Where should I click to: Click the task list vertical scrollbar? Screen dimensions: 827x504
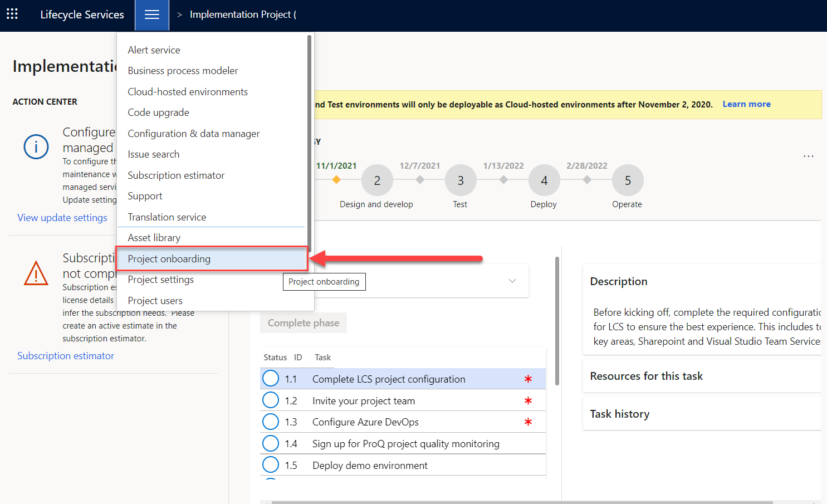[557, 321]
